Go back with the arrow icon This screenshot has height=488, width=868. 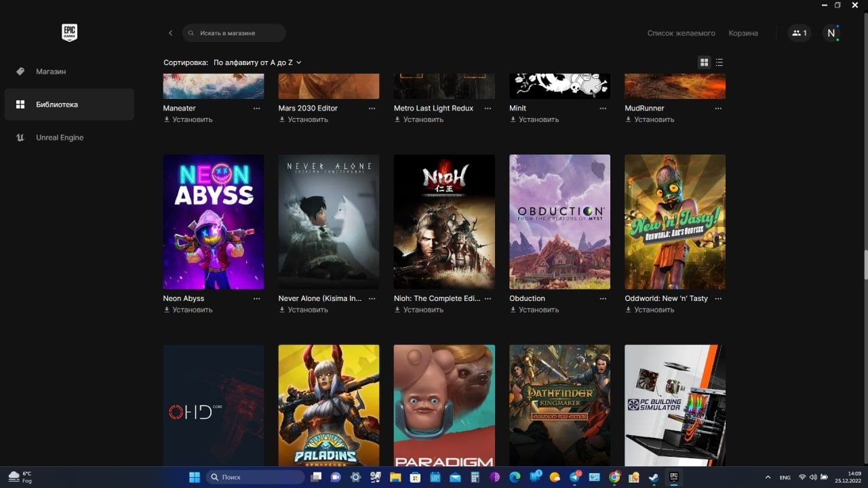[170, 33]
